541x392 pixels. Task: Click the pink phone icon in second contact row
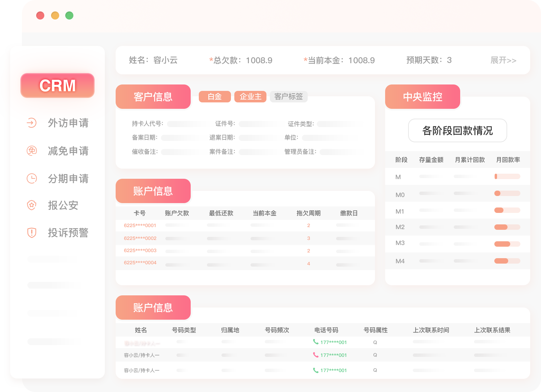pos(315,355)
